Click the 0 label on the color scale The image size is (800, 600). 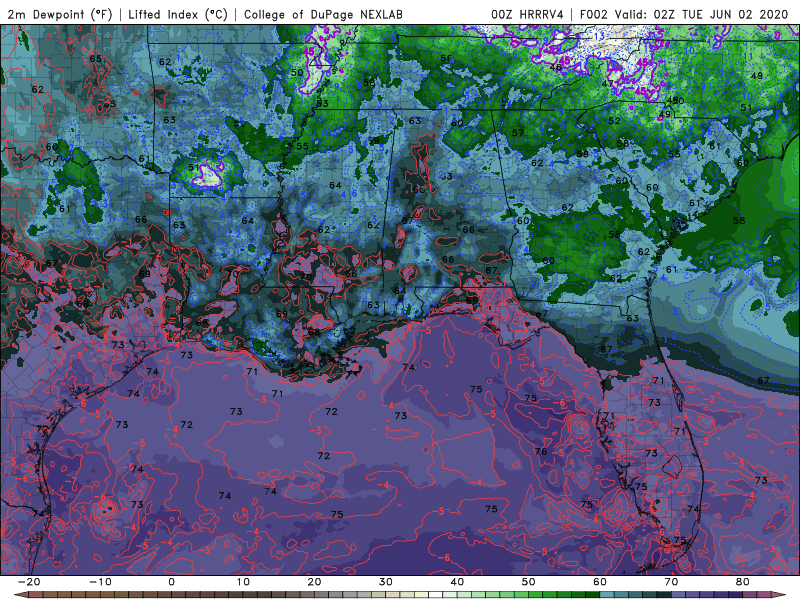tap(171, 582)
